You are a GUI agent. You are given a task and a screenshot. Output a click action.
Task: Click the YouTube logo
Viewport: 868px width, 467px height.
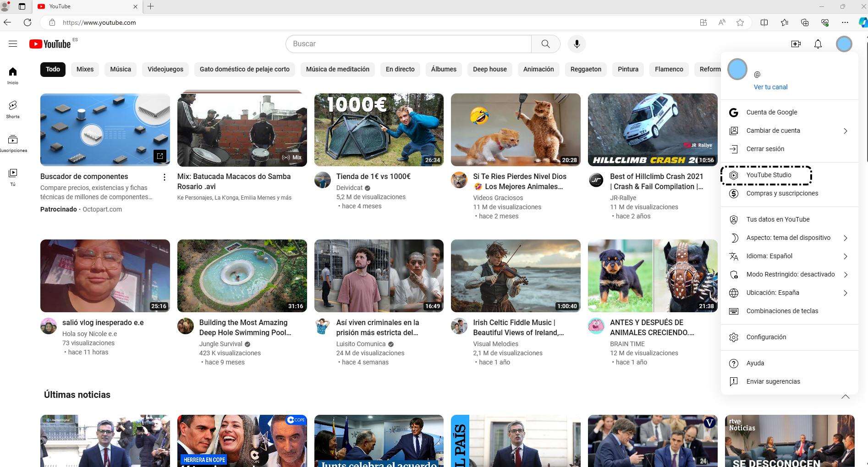point(50,44)
